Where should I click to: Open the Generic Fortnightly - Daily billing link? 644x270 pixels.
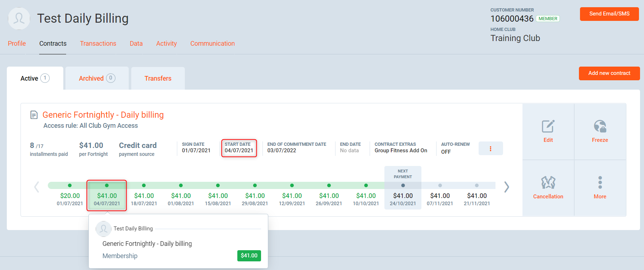pos(103,115)
